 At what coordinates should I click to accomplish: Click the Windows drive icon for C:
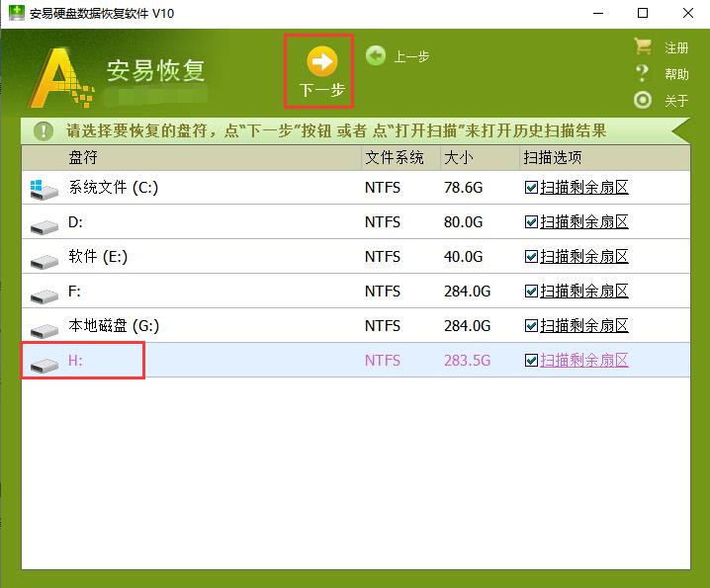tap(44, 189)
